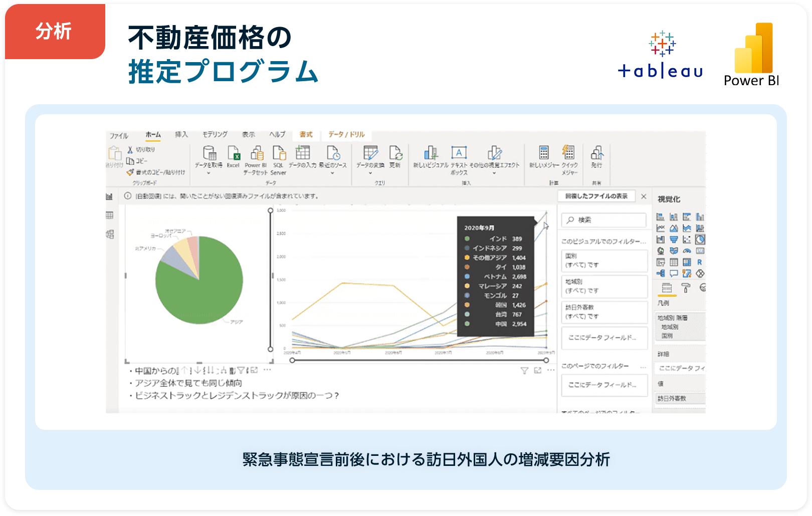Image resolution: width=812 pixels, height=516 pixels.
Task: Click the 貼り付け paste icon
Action: coord(114,153)
